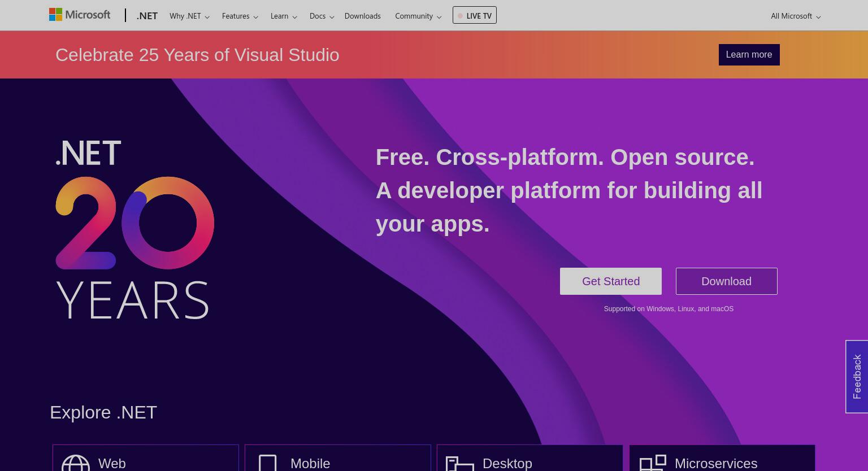This screenshot has width=868, height=471.
Task: Click the Get Started button
Action: point(611,281)
